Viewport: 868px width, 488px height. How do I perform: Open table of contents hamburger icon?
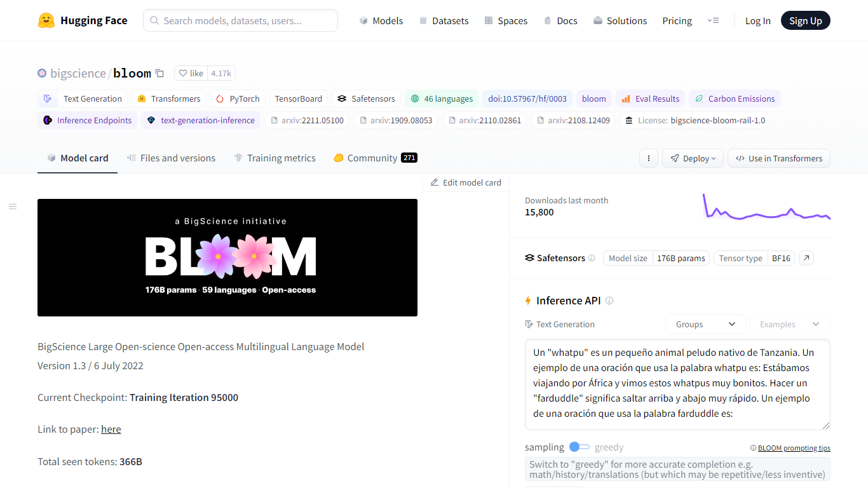tap(13, 207)
